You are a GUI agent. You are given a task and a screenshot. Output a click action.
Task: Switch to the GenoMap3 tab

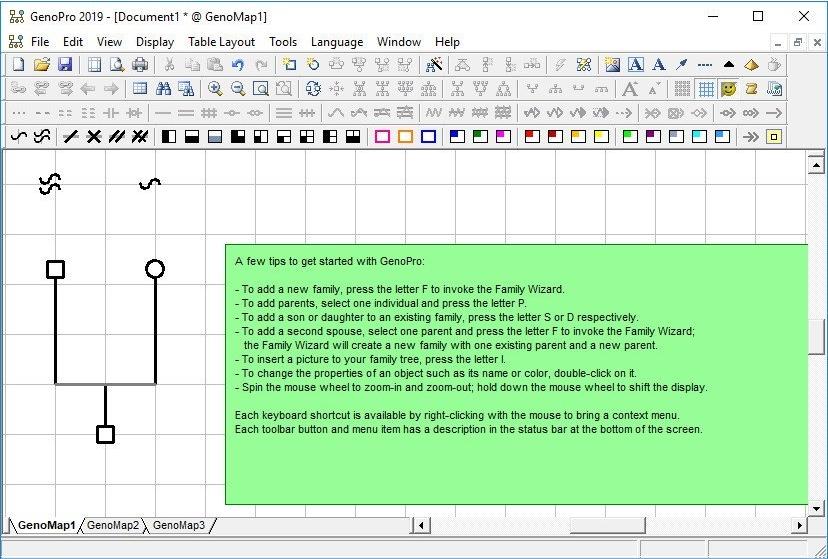pos(179,525)
